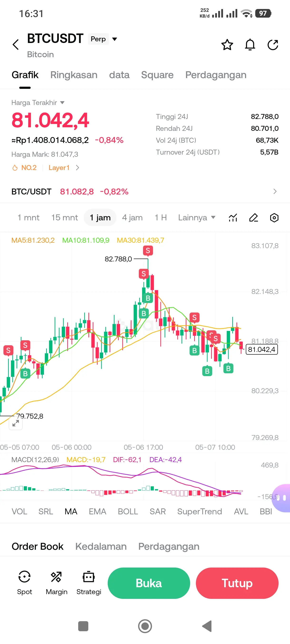The image size is (290, 644).
Task: Open BTC/USDT spot row chevron
Action: pos(275,191)
